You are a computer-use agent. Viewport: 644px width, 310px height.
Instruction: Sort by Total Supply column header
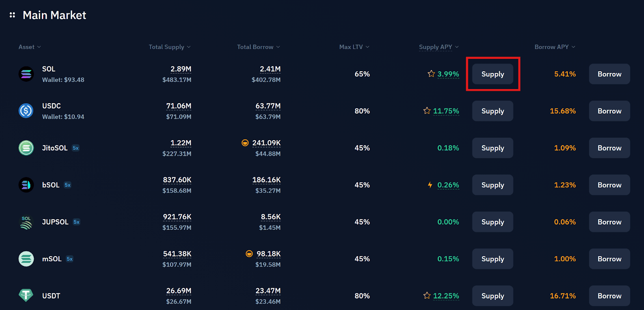point(170,47)
